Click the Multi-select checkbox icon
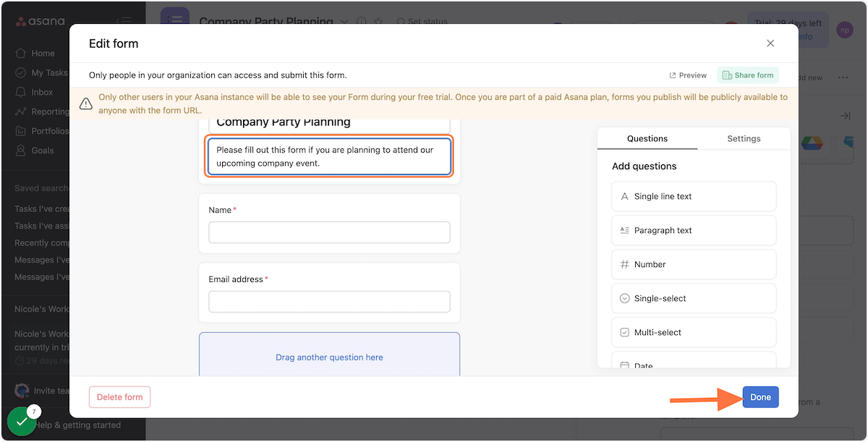Image resolution: width=868 pixels, height=442 pixels. [625, 332]
